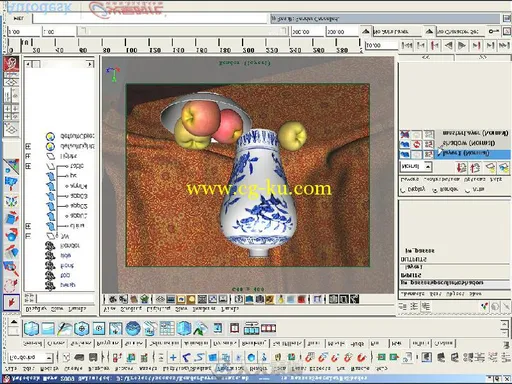Pick the Lasso select tool
Screen dimensions: 512x384
point(11,285)
